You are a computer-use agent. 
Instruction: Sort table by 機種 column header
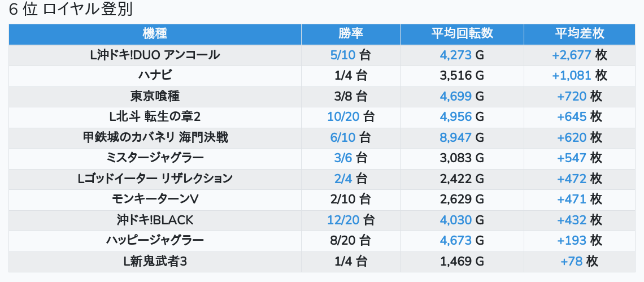tap(155, 34)
